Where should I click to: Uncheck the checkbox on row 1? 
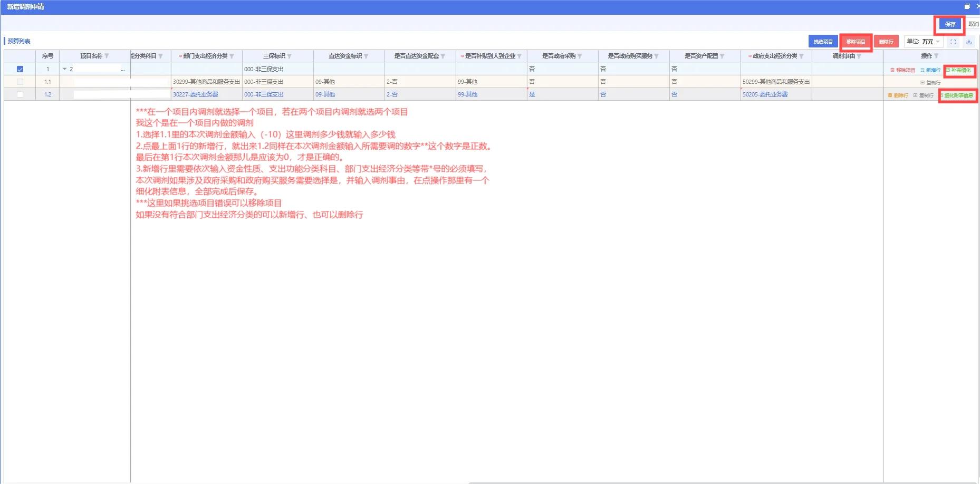tap(20, 69)
